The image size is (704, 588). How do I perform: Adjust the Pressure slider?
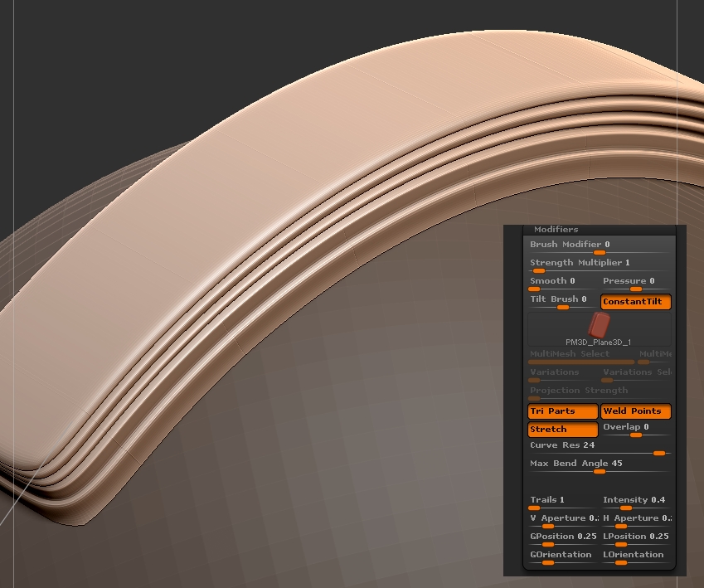click(636, 284)
